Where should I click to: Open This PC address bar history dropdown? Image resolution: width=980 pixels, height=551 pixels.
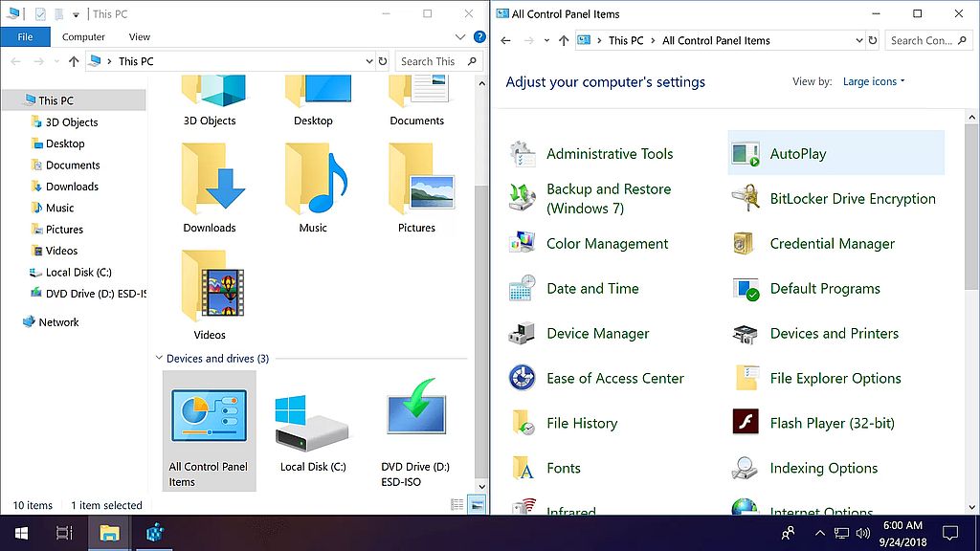point(368,61)
